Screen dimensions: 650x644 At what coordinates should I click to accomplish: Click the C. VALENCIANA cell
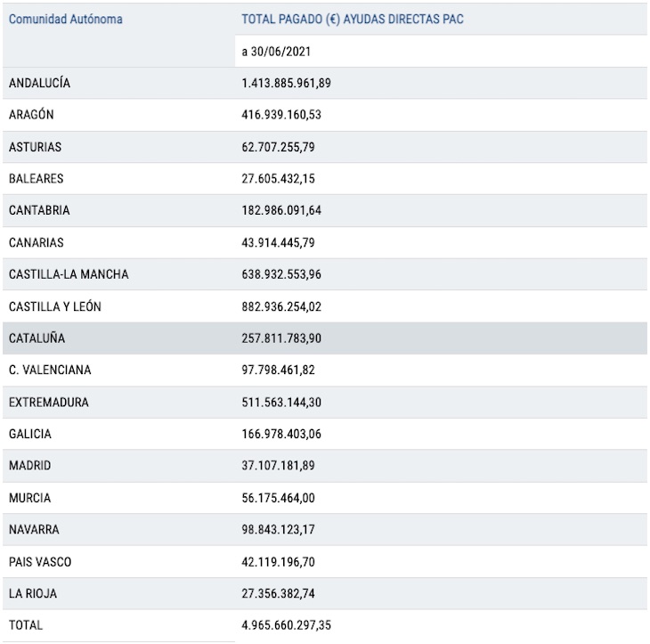[x=50, y=370]
